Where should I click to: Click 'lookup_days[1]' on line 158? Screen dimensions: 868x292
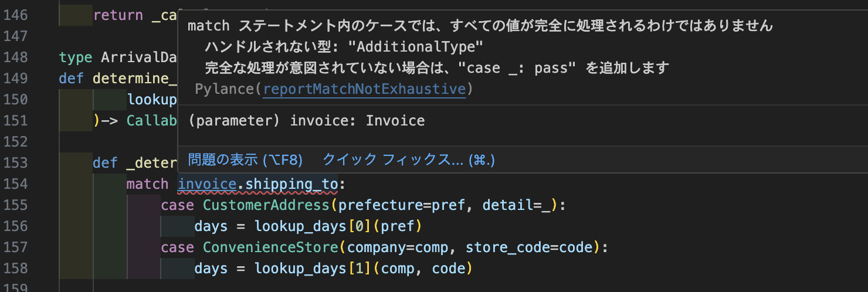pos(313,269)
